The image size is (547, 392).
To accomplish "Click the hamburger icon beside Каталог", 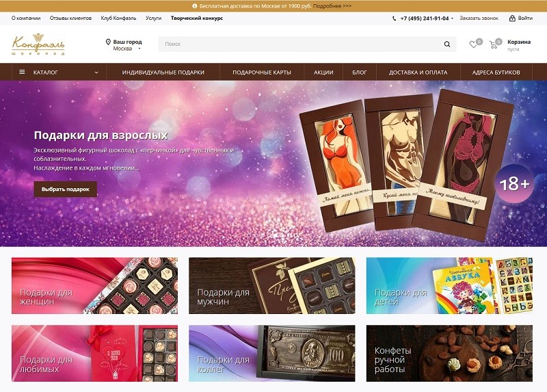I will pos(22,73).
